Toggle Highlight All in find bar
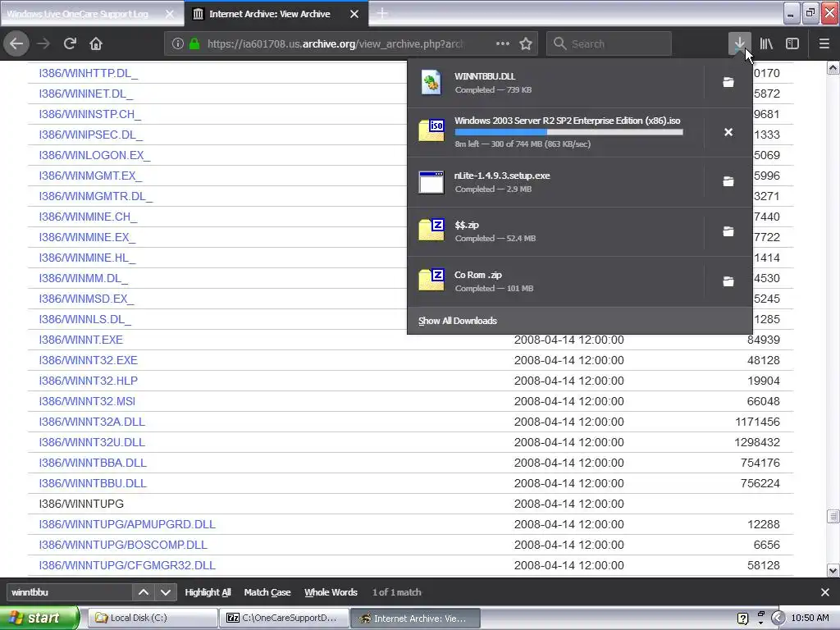 click(x=208, y=592)
